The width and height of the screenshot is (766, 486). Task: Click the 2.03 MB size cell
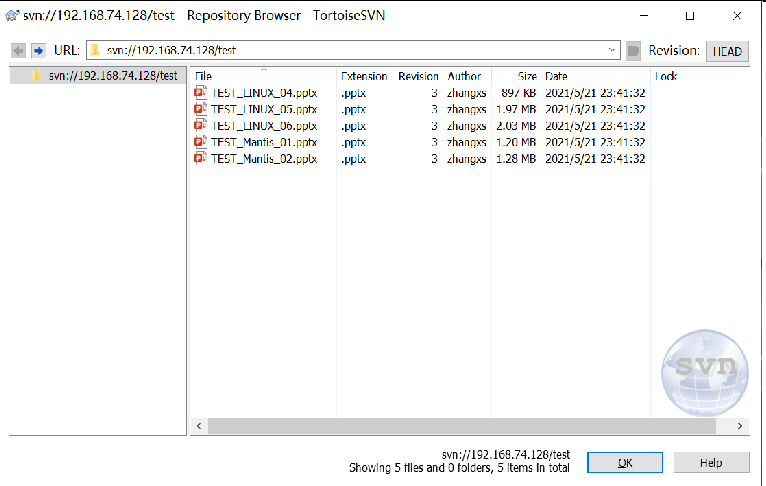[x=516, y=126]
